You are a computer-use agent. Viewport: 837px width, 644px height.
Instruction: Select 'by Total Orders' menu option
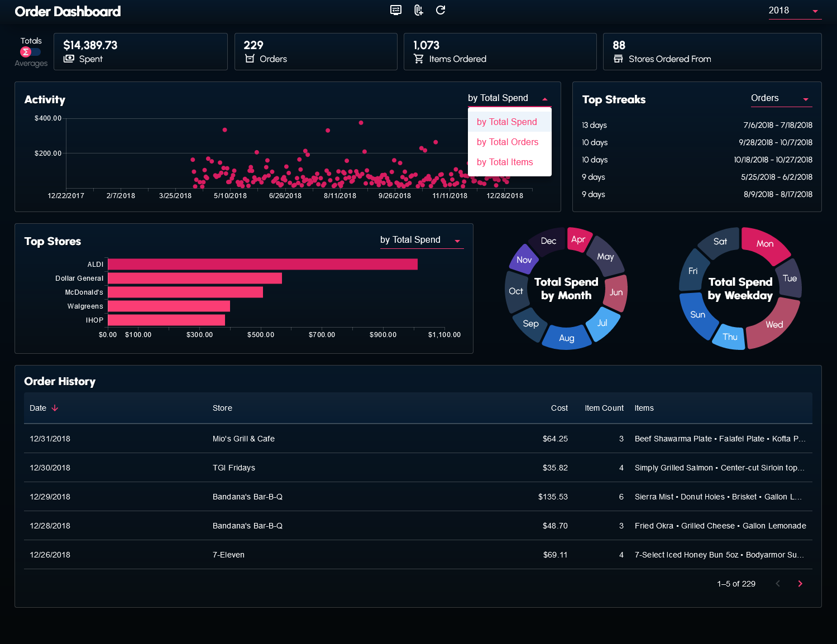[508, 142]
